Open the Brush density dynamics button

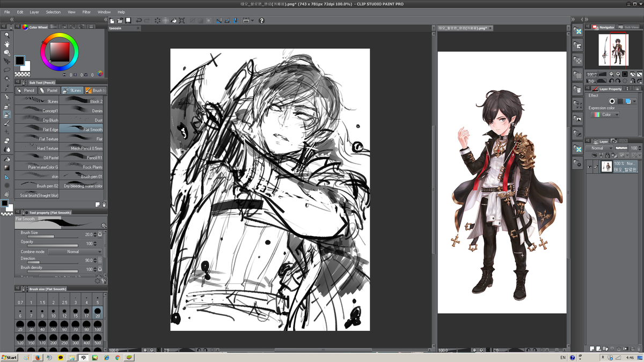click(x=100, y=269)
